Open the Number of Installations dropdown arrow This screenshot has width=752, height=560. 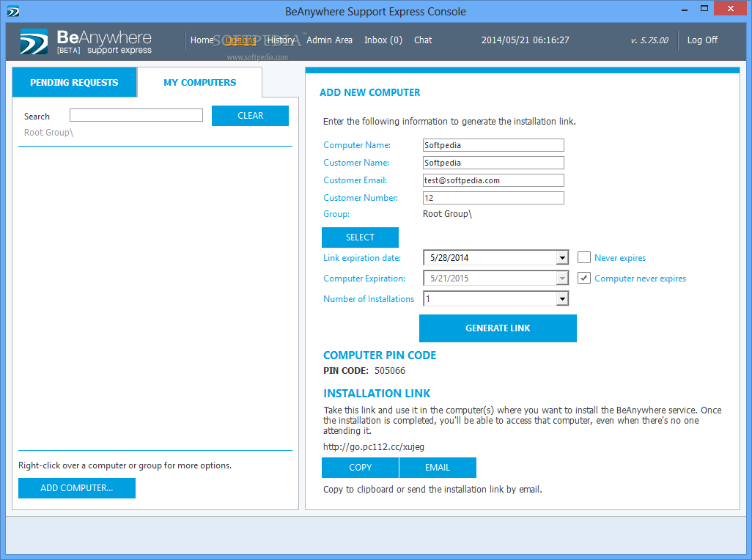pyautogui.click(x=562, y=299)
